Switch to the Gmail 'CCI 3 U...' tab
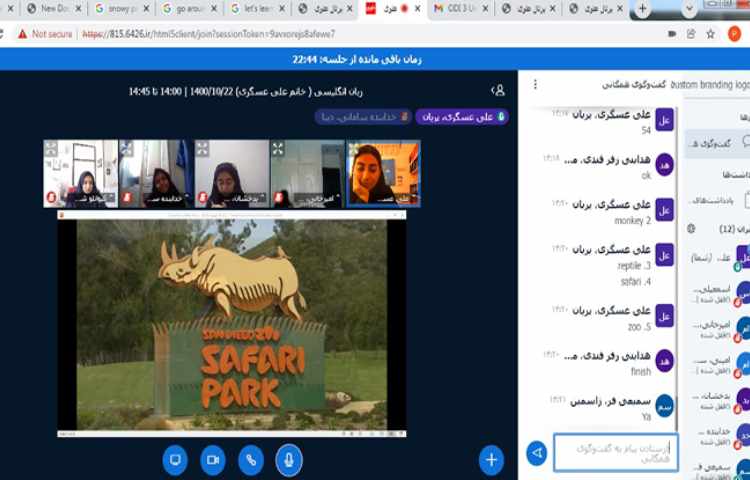The height and width of the screenshot is (480, 750). [461, 9]
